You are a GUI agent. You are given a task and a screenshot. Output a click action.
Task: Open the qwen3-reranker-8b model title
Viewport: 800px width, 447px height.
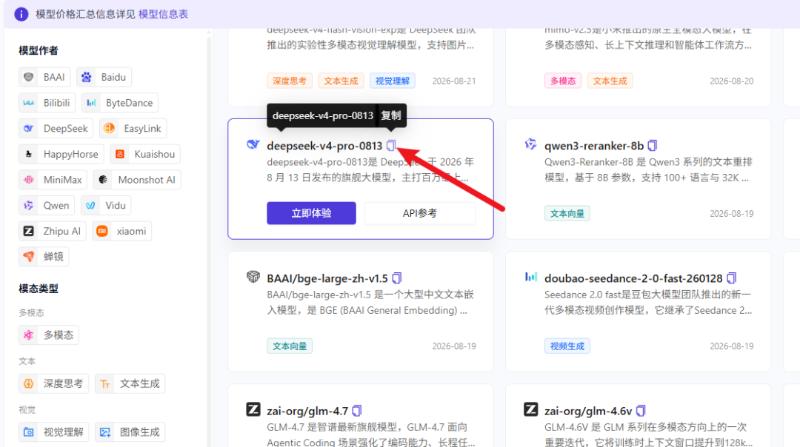point(594,146)
